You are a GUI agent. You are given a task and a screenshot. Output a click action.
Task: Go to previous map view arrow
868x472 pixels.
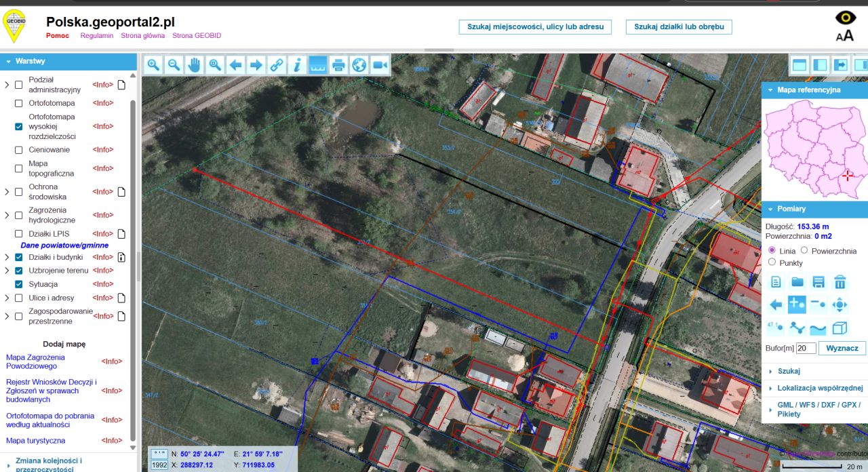235,65
